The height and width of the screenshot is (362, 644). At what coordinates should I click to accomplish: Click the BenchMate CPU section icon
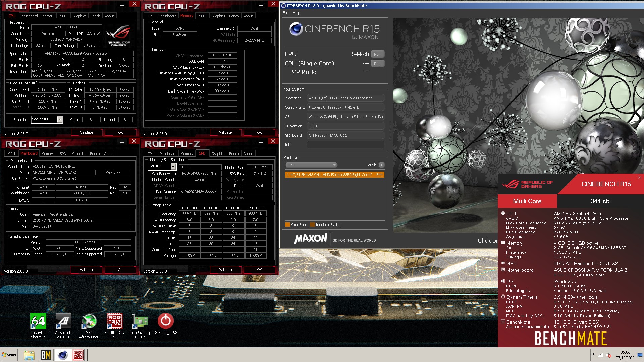point(503,213)
